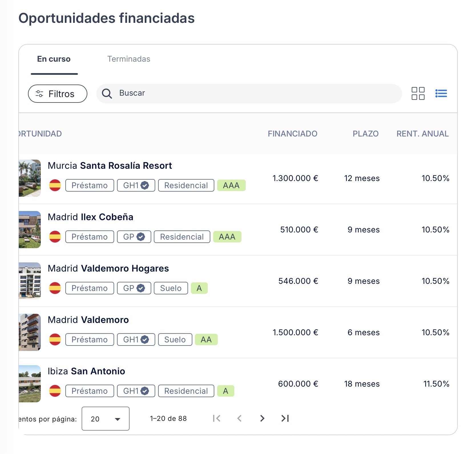Select the En curso tab
Screen dimensions: 476x454
point(54,59)
